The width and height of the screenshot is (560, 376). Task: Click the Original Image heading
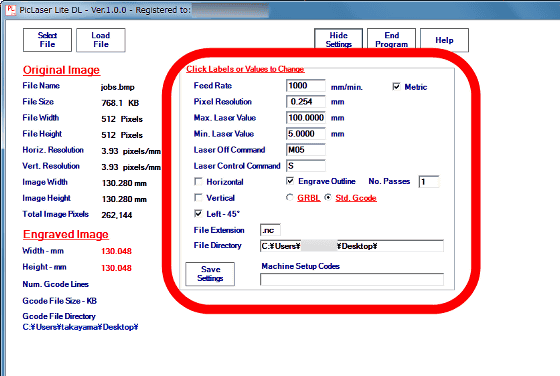61,70
